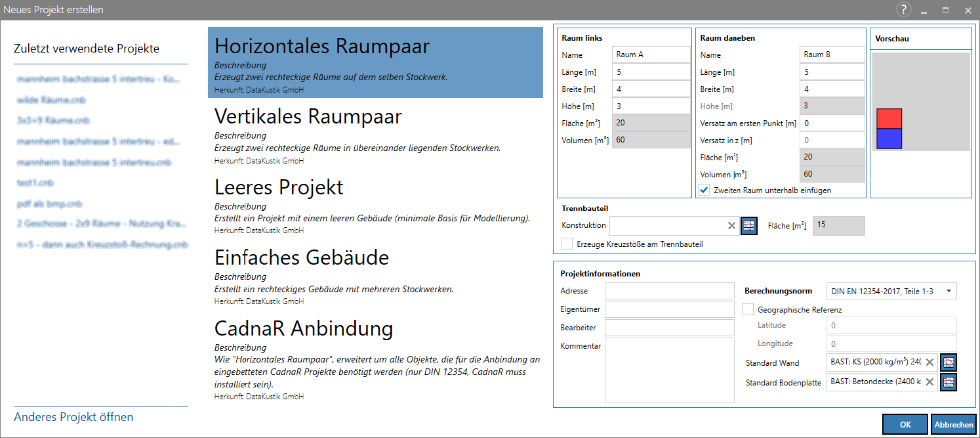The height and width of the screenshot is (438, 980).
Task: Maximize the Neues Projekt erstellen window
Action: pos(945,11)
